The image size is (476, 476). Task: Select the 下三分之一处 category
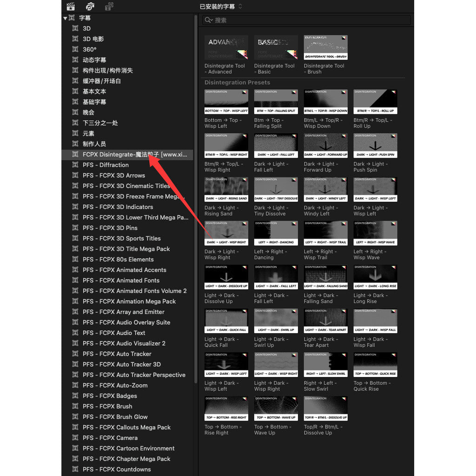(x=127, y=123)
